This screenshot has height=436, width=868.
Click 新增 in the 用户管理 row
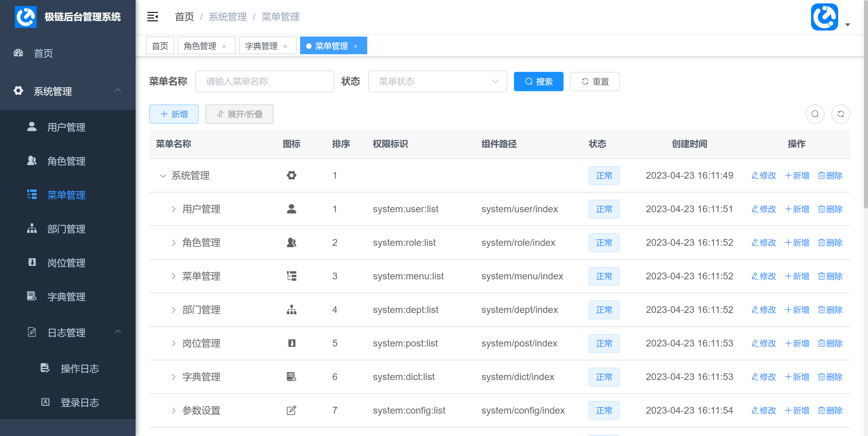click(797, 209)
